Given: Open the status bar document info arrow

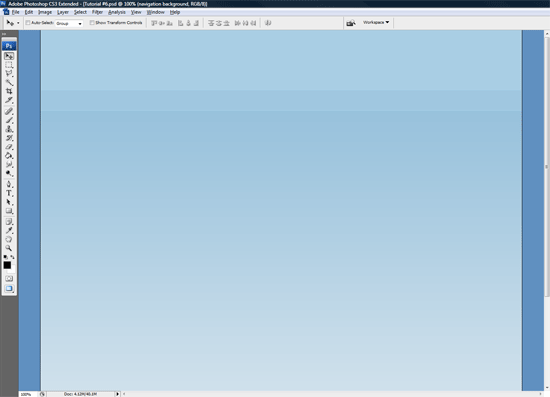Looking at the screenshot, I should (118, 394).
